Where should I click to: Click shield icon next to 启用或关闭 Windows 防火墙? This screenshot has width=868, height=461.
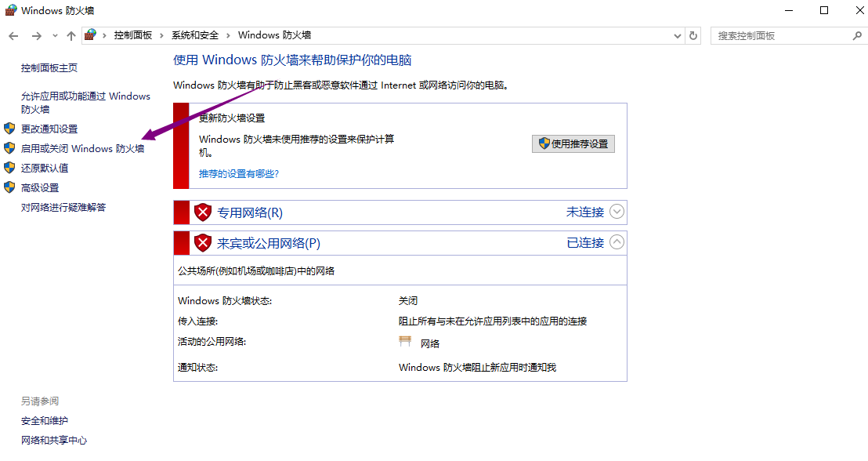click(x=9, y=148)
